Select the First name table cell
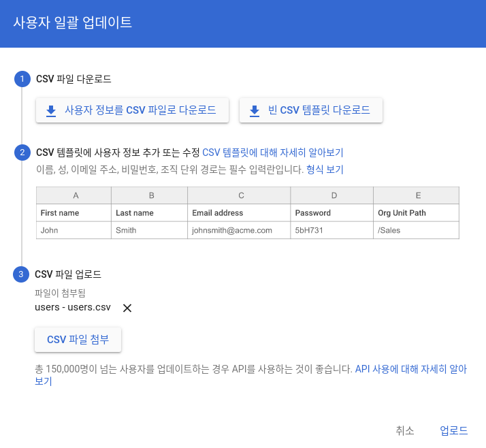This screenshot has width=486, height=448. point(74,212)
